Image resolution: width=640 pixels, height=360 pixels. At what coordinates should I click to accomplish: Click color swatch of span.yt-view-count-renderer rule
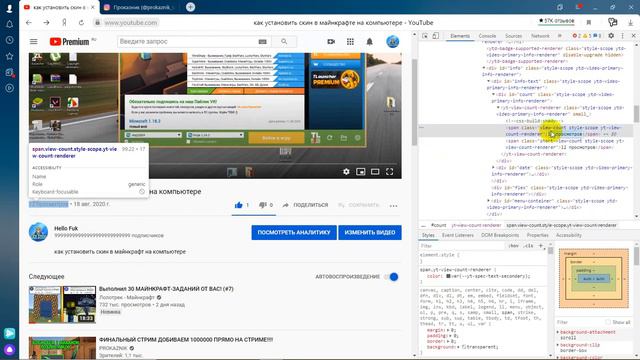[448, 276]
